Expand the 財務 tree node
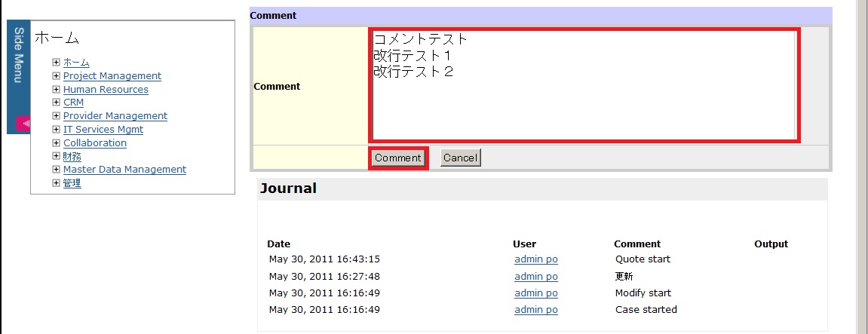 pyautogui.click(x=56, y=155)
